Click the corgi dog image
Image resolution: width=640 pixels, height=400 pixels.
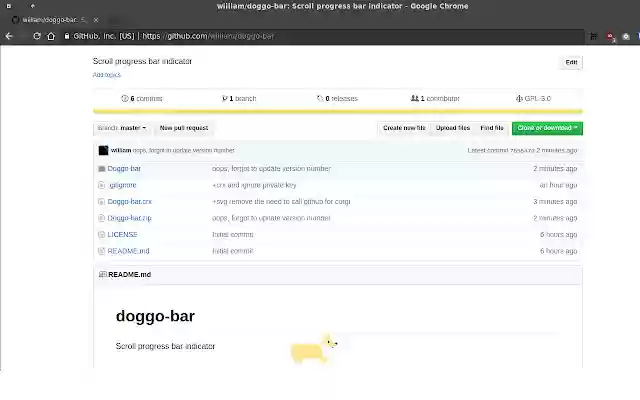tap(314, 349)
